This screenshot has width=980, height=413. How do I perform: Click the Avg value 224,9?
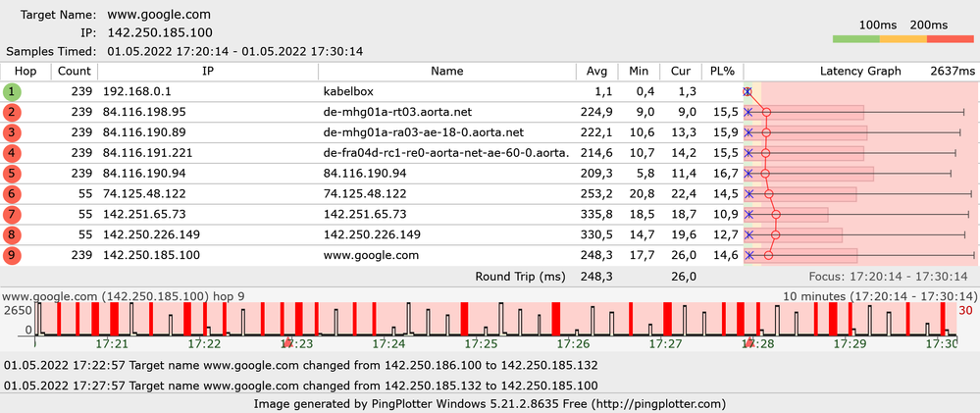tap(596, 113)
